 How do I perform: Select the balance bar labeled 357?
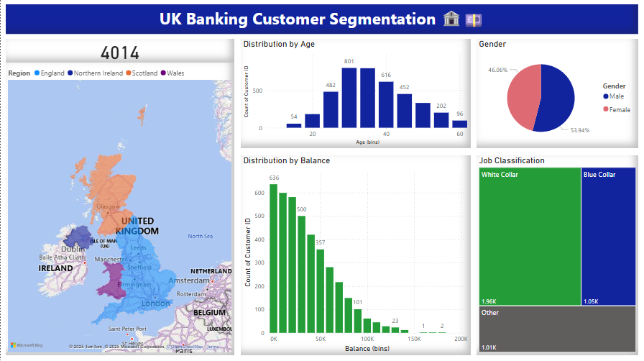click(321, 291)
